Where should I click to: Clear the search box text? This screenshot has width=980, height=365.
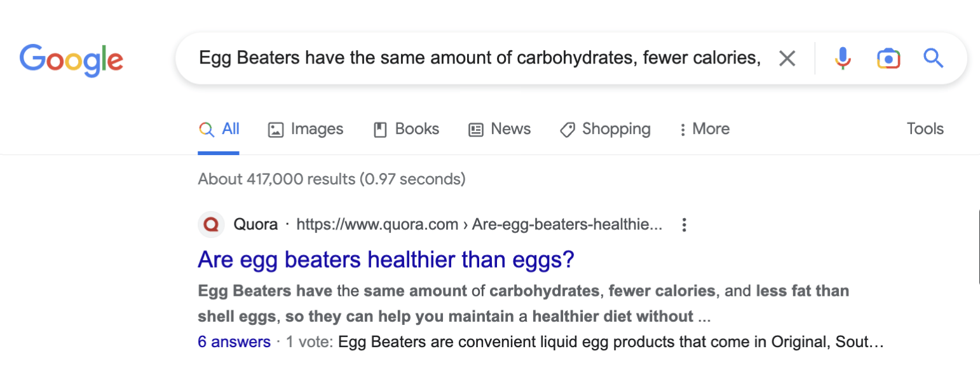[x=787, y=59]
